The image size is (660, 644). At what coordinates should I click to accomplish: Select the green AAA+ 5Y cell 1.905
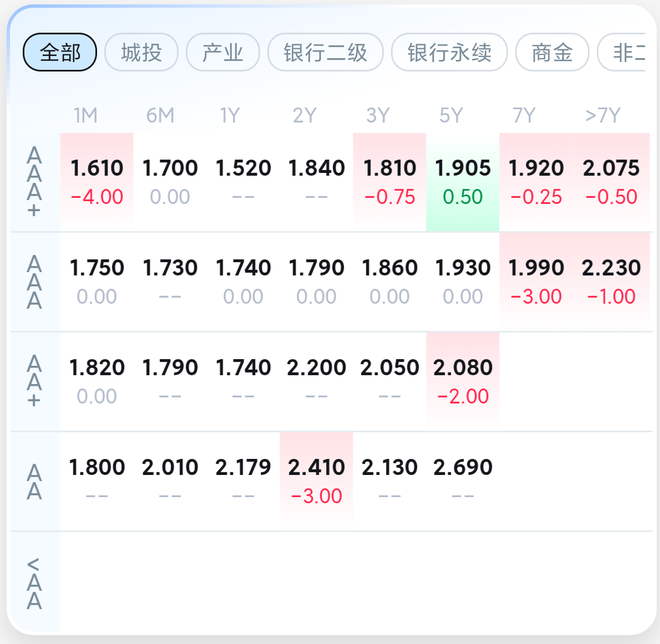[x=463, y=182]
